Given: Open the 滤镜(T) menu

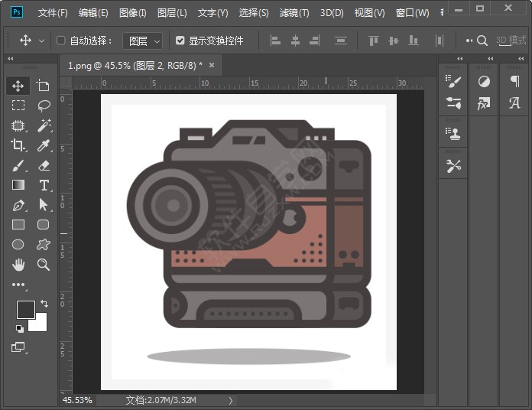Looking at the screenshot, I should coord(294,13).
